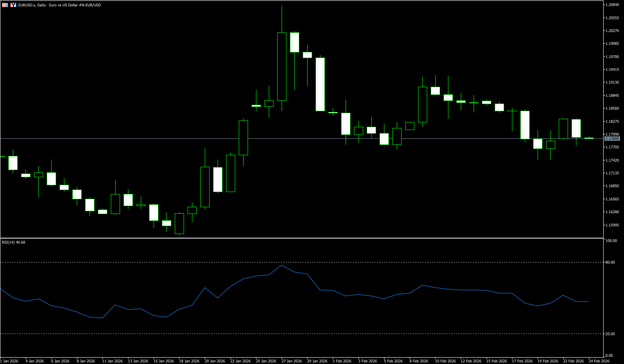
Task: Click the last small candle on far right
Action: pyautogui.click(x=589, y=138)
